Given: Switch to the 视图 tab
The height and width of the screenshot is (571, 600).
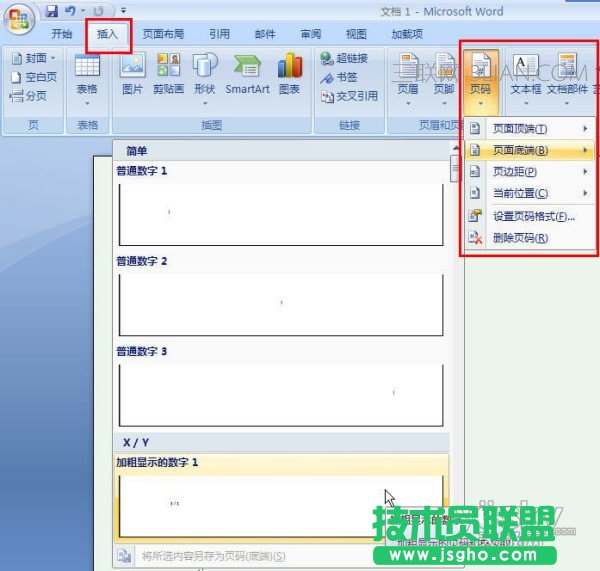Looking at the screenshot, I should (x=356, y=34).
